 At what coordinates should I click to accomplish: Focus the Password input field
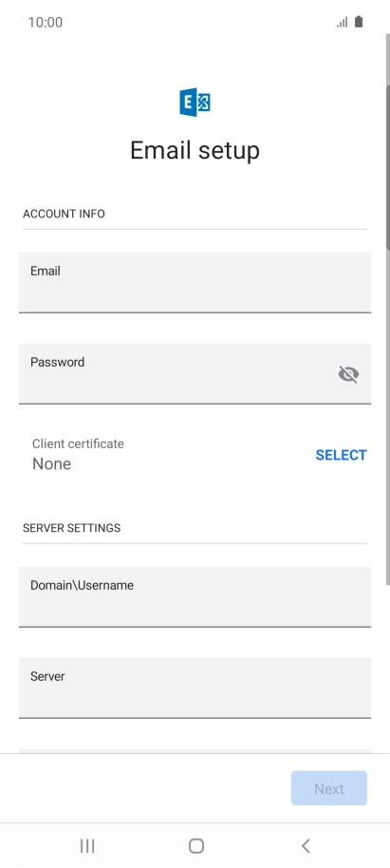click(195, 373)
